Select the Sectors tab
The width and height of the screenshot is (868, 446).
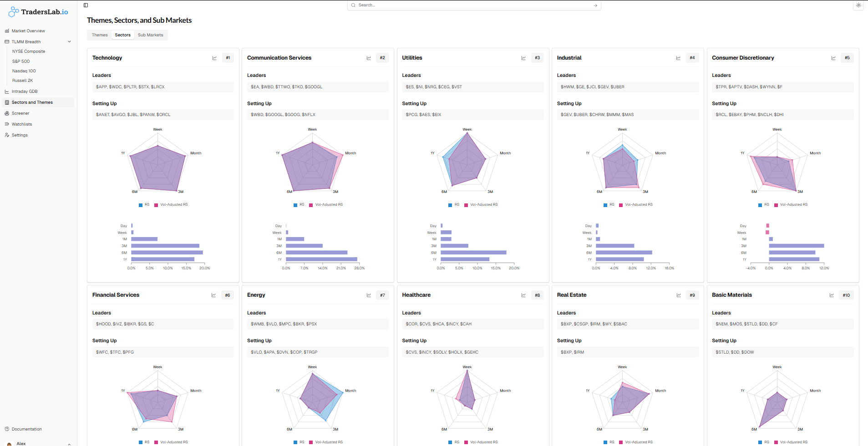[122, 35]
